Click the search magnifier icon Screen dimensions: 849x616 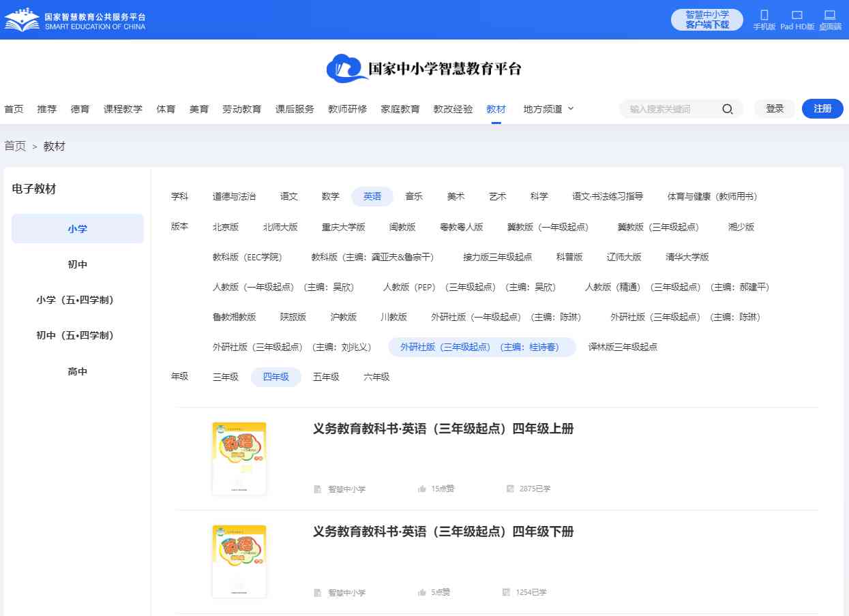coord(728,109)
